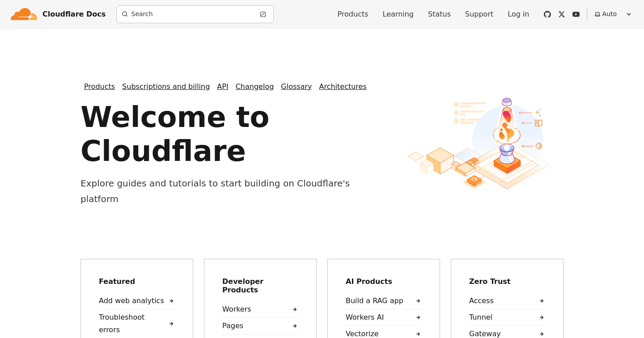Focus the Search input field
This screenshot has width=644, height=338.
tap(195, 14)
